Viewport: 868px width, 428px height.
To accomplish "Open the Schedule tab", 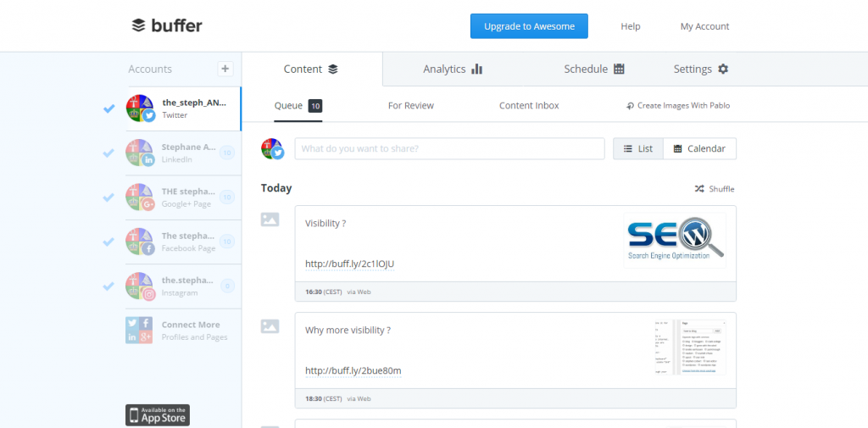I will pos(594,69).
